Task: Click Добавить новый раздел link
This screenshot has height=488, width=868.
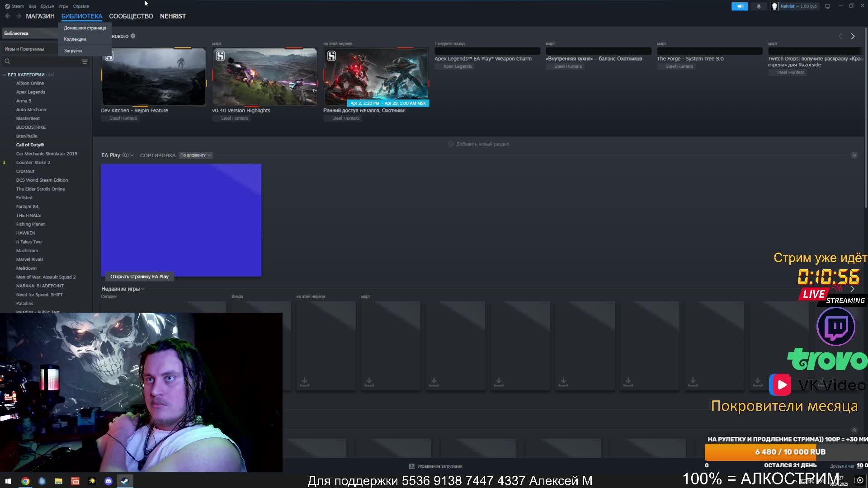Action: (478, 144)
